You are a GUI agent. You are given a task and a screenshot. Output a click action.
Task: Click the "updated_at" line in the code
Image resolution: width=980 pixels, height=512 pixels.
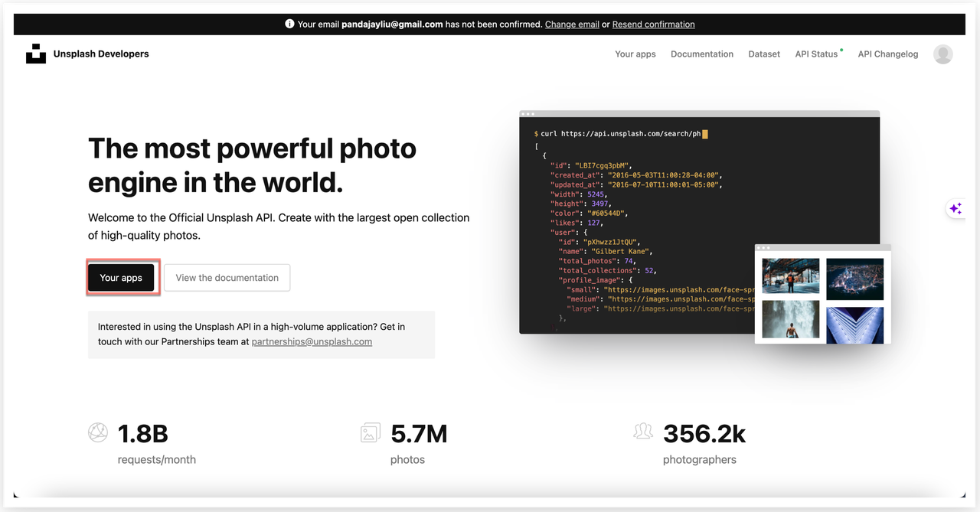[637, 184]
